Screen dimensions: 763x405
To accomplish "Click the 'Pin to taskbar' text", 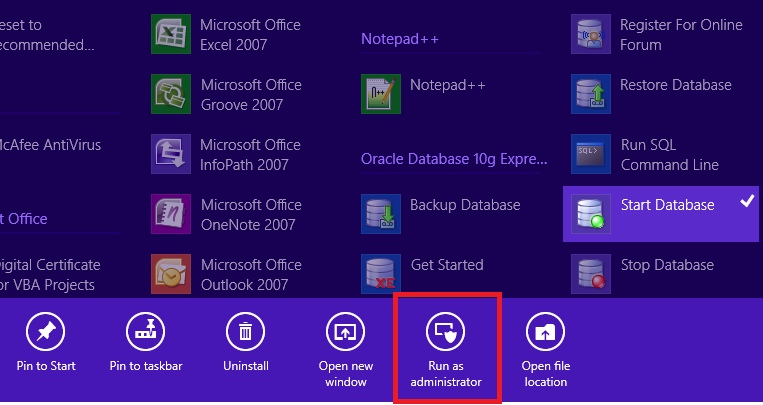I will pyautogui.click(x=145, y=366).
